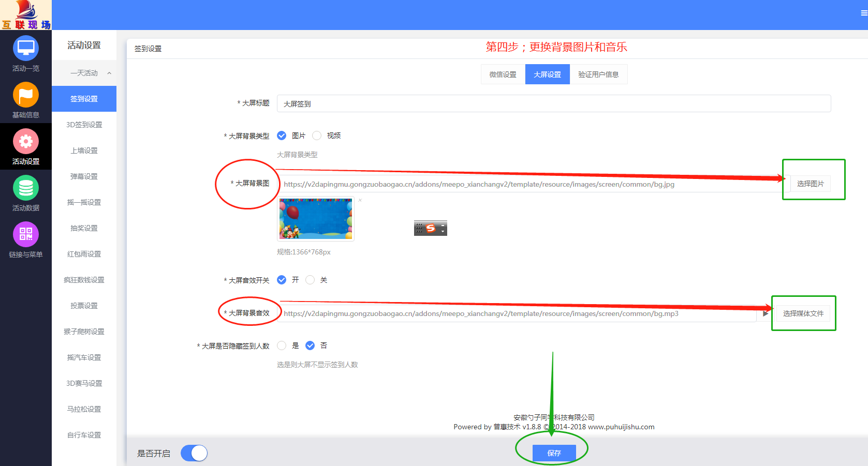
Task: Turn sound effect 关 off
Action: click(310, 280)
